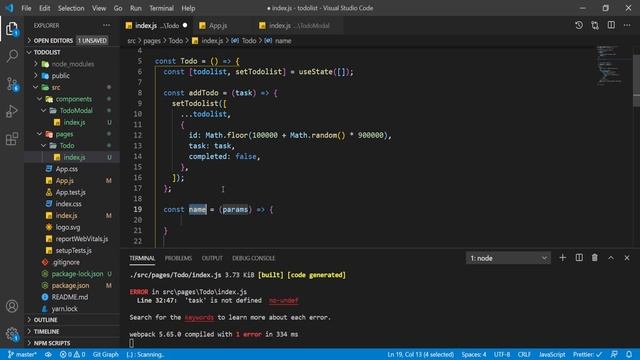Change the JavaScript language mode
This screenshot has width=640, height=360.
(552, 354)
